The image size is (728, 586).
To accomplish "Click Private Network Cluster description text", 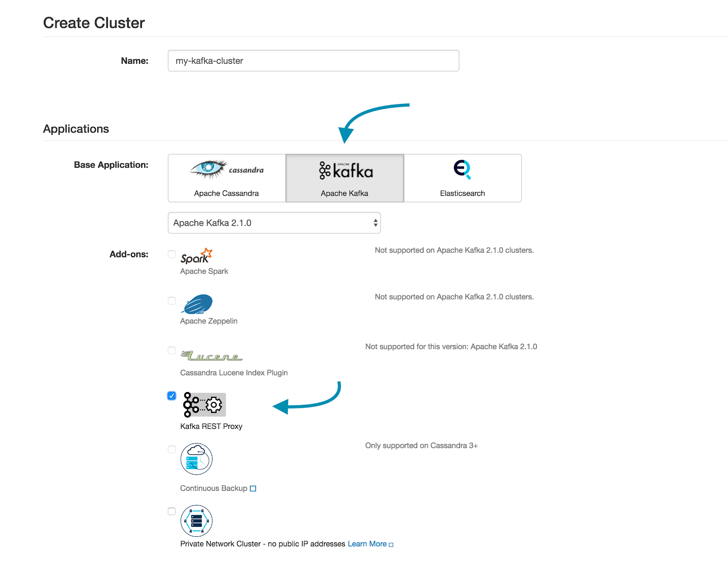I will (263, 544).
